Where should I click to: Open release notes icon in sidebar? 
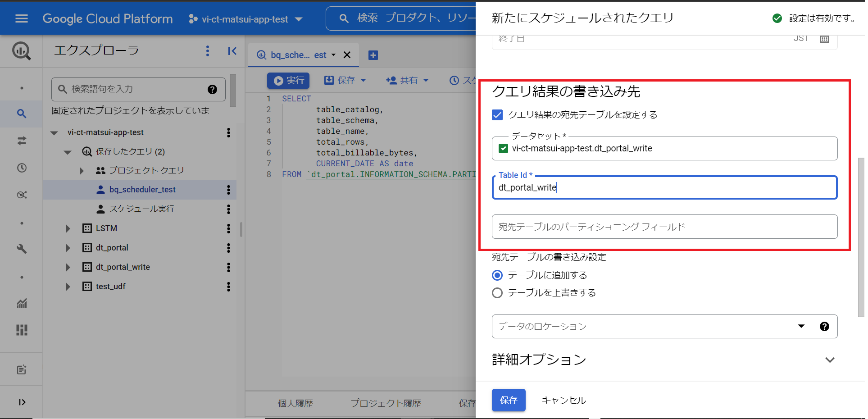pyautogui.click(x=21, y=370)
